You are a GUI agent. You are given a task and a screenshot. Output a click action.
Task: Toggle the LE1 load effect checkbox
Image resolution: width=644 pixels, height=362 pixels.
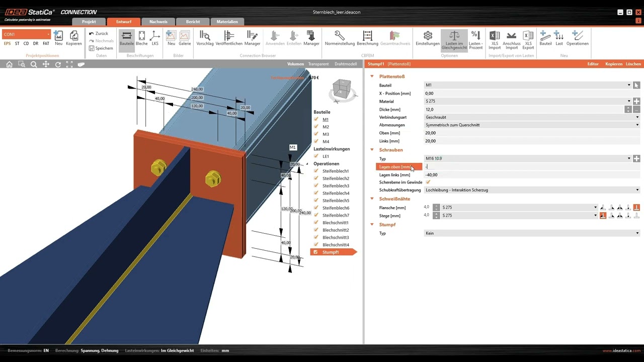tap(316, 156)
